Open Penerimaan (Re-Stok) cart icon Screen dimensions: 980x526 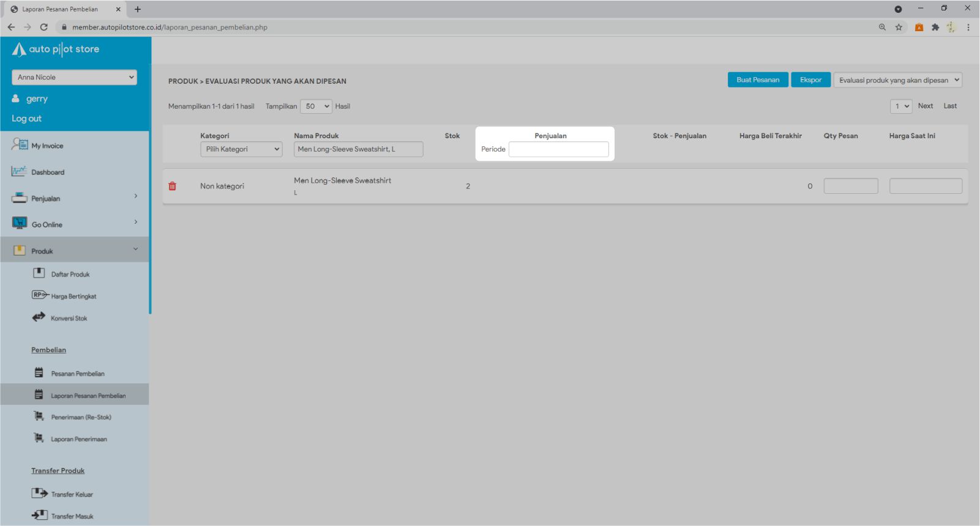pos(39,417)
